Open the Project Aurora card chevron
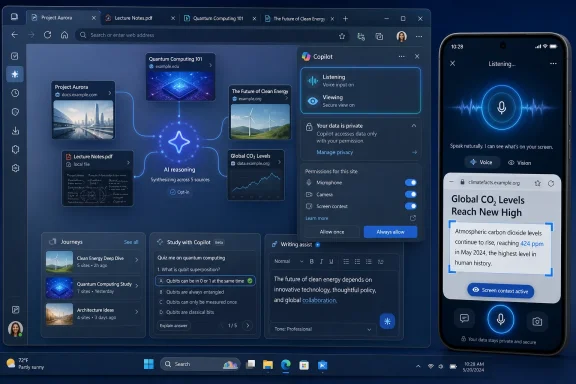The height and width of the screenshot is (384, 576). tap(109, 93)
